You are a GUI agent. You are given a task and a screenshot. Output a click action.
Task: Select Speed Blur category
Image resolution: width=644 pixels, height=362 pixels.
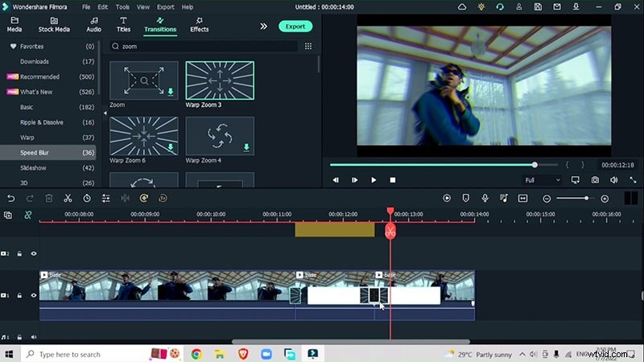pyautogui.click(x=48, y=153)
